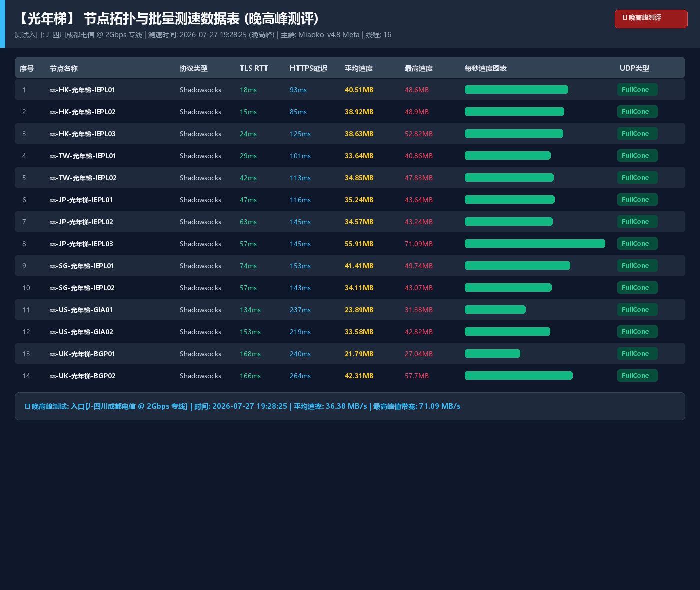
Task: Click the speed bar for ss-JP-光年梯-IEPL03
Action: [535, 244]
